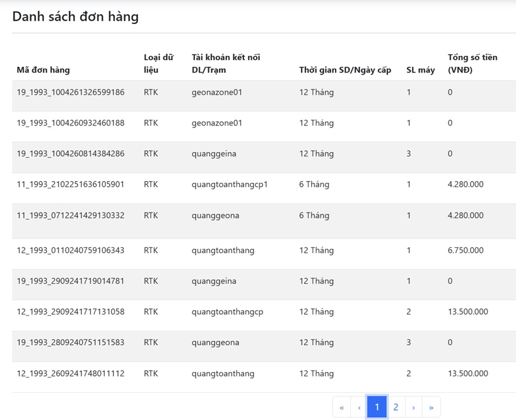
Task: Go to previous page using ‹
Action: (x=359, y=407)
